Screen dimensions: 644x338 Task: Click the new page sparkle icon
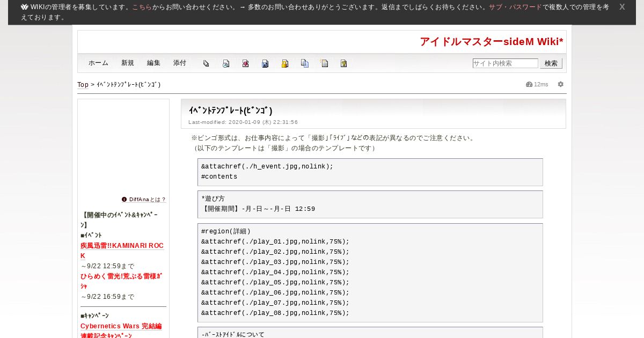[324, 63]
